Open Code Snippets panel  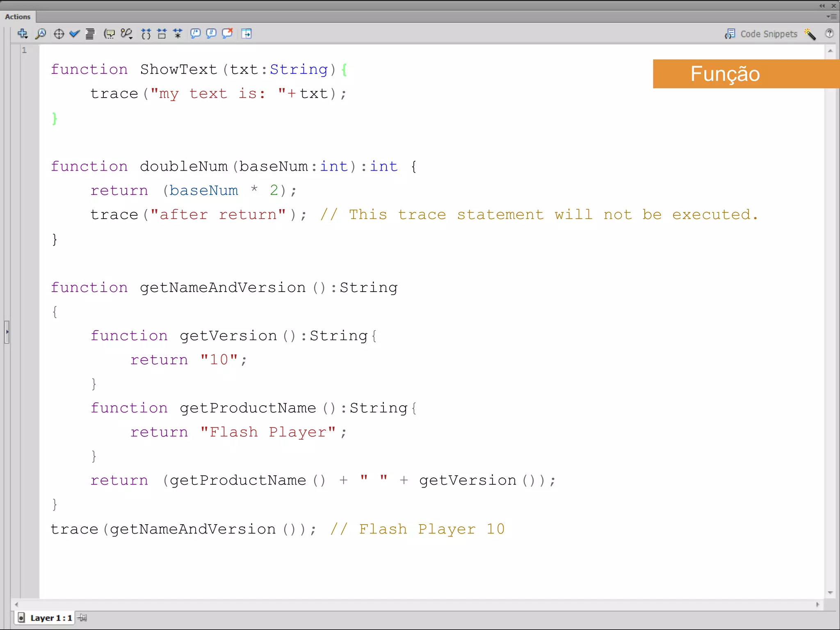[x=761, y=34]
